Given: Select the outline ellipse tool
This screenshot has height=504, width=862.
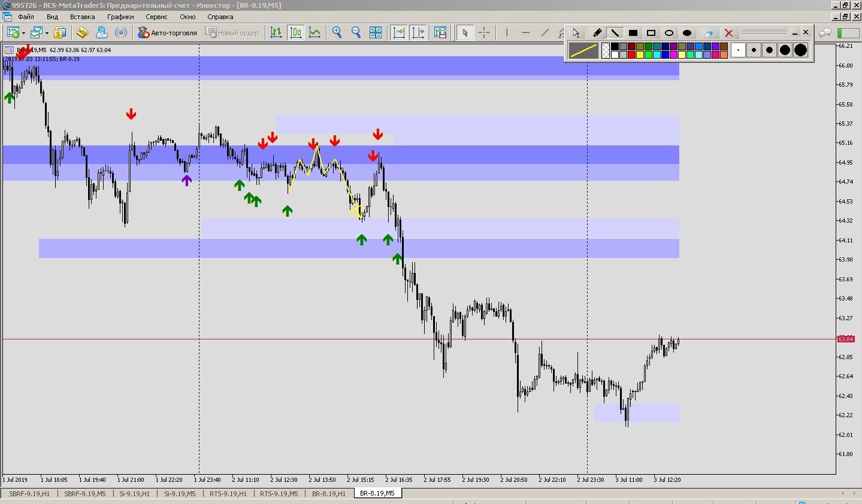Looking at the screenshot, I should click(669, 33).
